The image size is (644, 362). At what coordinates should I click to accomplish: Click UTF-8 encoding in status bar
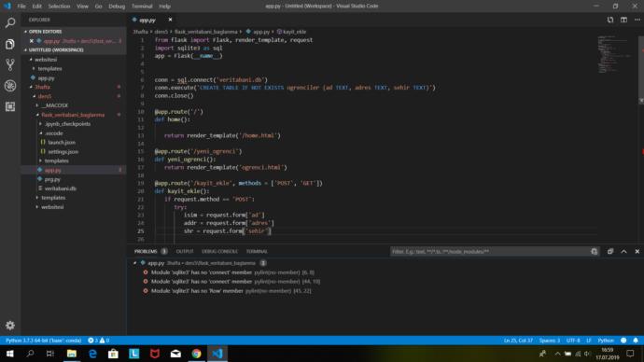coord(573,341)
